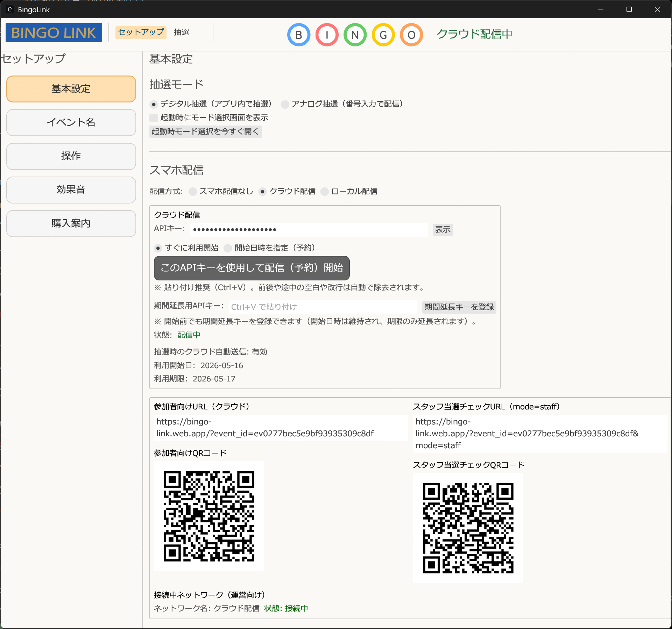Click the green N bingo ball icon
672x629 pixels.
(x=355, y=35)
